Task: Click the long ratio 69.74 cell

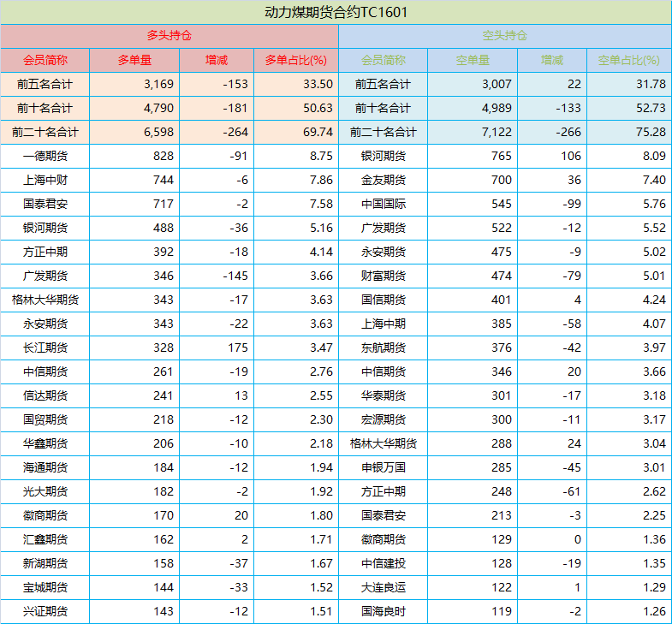Action: 318,132
